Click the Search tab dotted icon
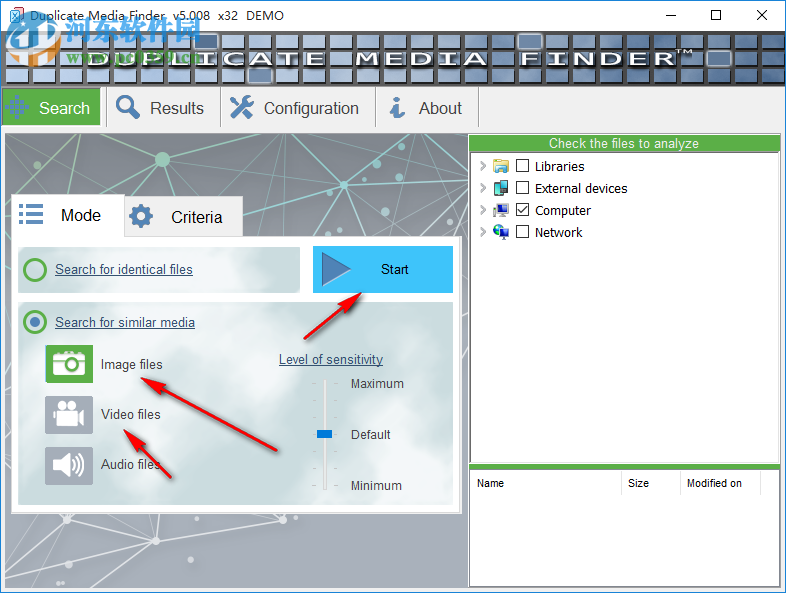Screen dimensions: 786x593 pos(17,107)
